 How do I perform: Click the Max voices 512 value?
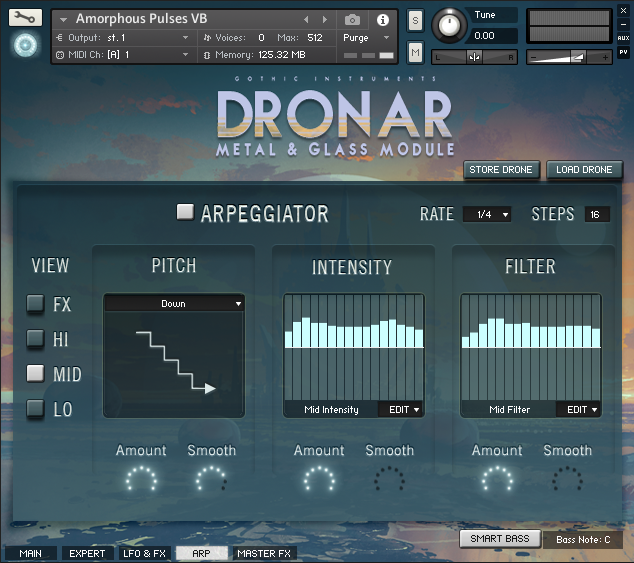tap(315, 38)
